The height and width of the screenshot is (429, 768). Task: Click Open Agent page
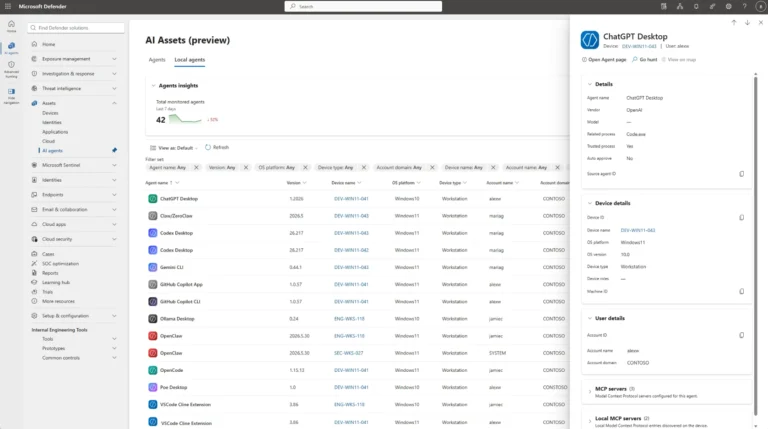tap(604, 60)
